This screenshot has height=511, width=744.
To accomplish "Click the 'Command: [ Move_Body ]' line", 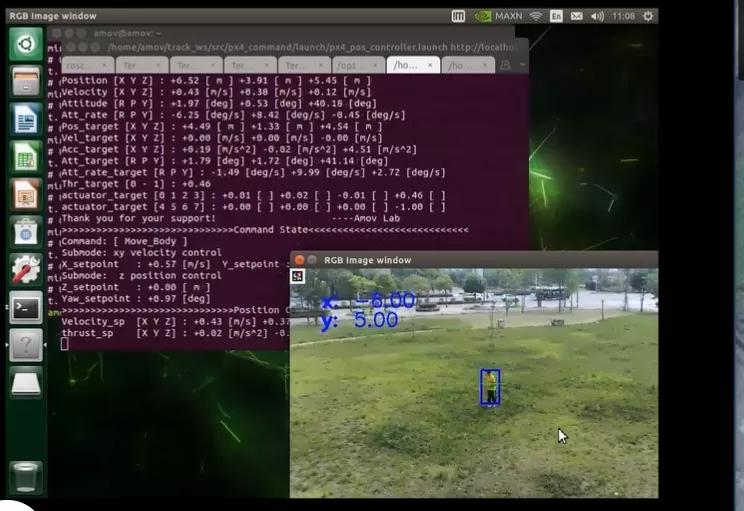I will coord(124,241).
